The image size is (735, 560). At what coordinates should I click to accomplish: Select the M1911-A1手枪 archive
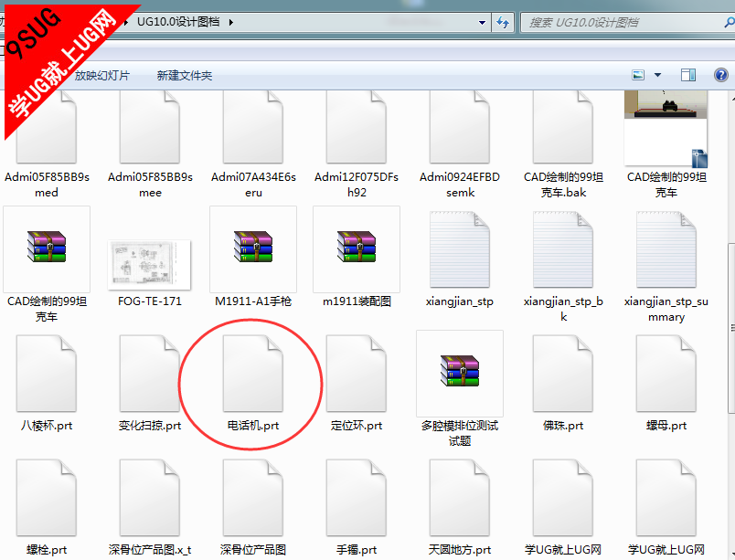point(253,249)
